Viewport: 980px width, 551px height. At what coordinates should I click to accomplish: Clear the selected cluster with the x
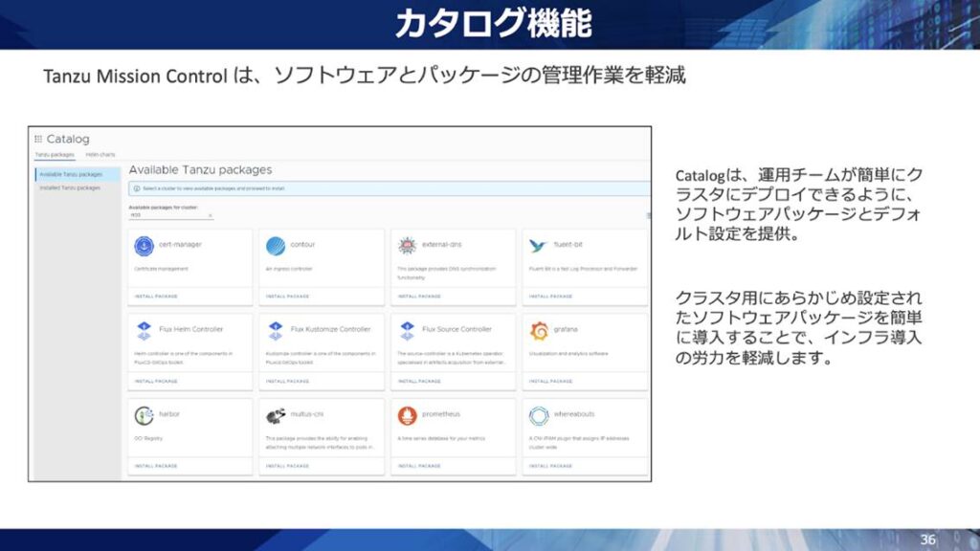[210, 215]
